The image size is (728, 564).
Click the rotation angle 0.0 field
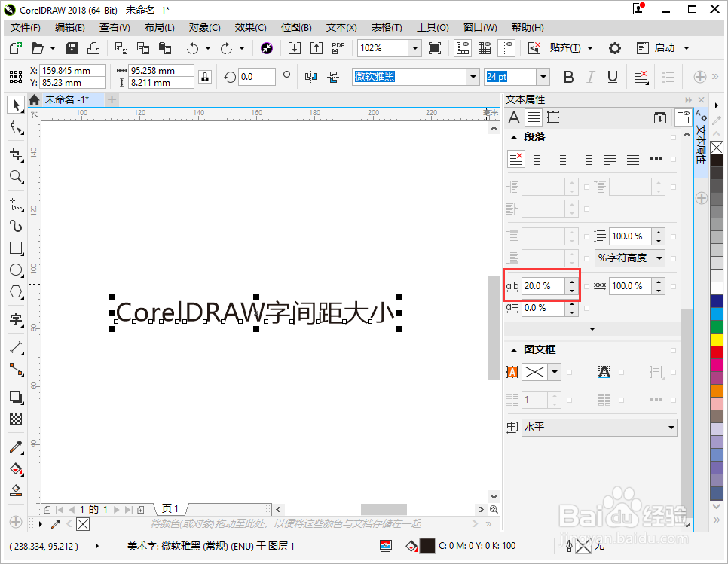257,77
